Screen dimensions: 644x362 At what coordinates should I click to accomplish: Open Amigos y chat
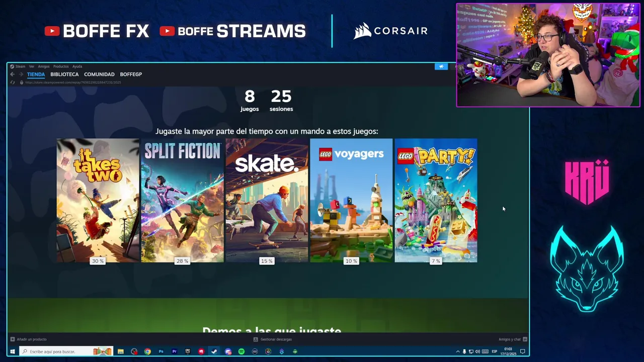tap(509, 339)
